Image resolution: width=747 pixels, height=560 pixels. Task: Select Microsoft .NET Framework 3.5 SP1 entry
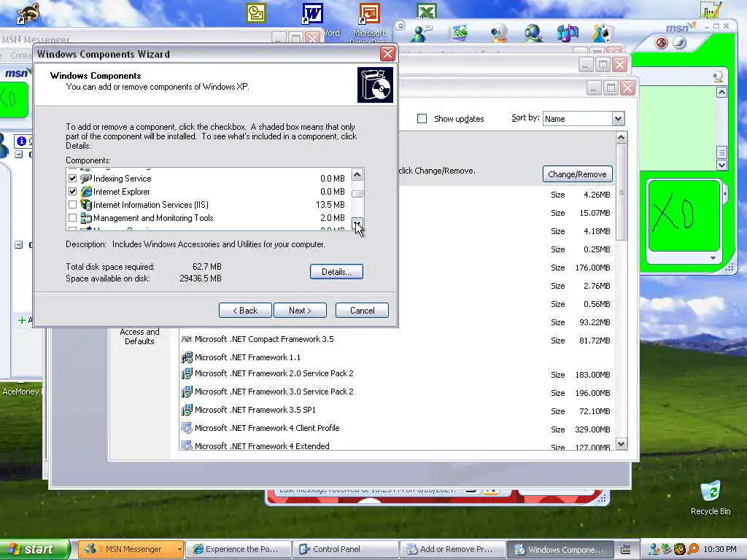click(x=255, y=410)
